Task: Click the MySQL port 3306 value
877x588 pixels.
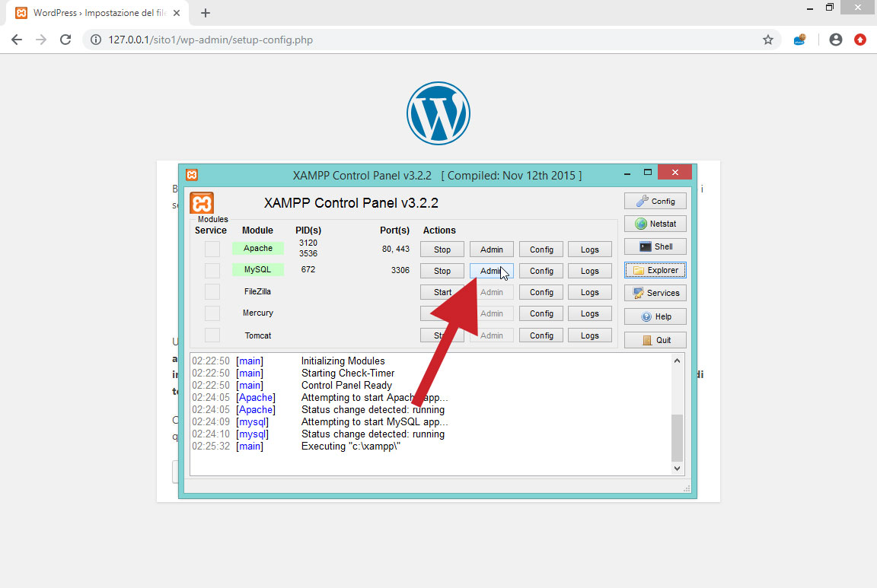Action: tap(400, 270)
